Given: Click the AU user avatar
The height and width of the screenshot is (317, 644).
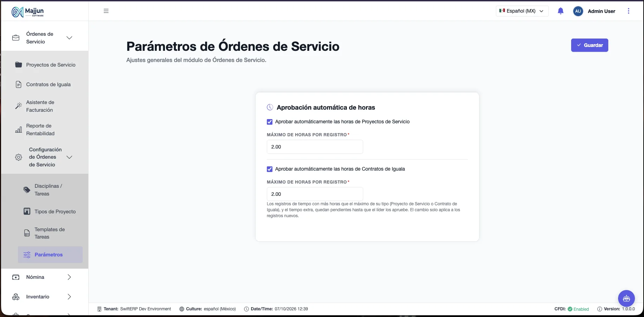Looking at the screenshot, I should tap(578, 11).
